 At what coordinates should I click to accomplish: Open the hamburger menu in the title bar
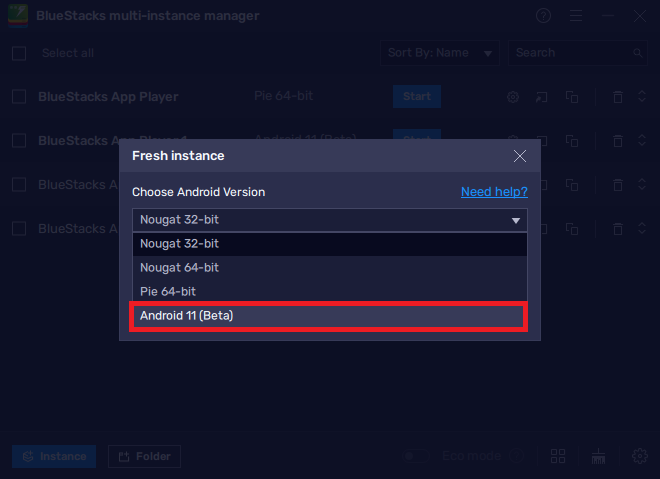[576, 16]
